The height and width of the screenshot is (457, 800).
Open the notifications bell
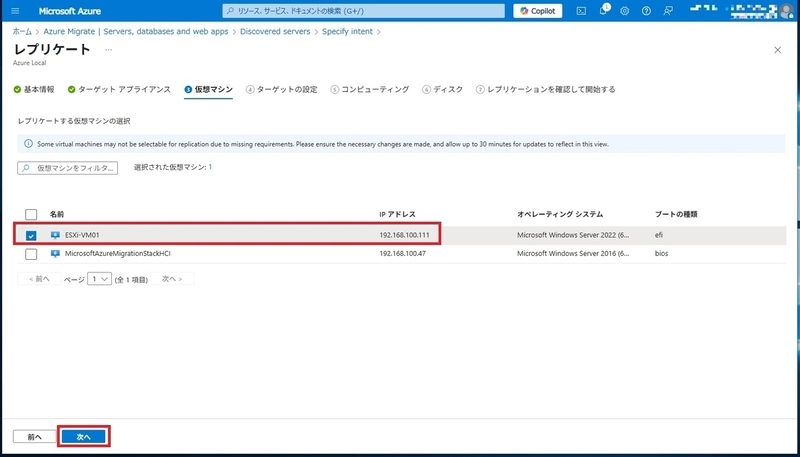click(603, 11)
